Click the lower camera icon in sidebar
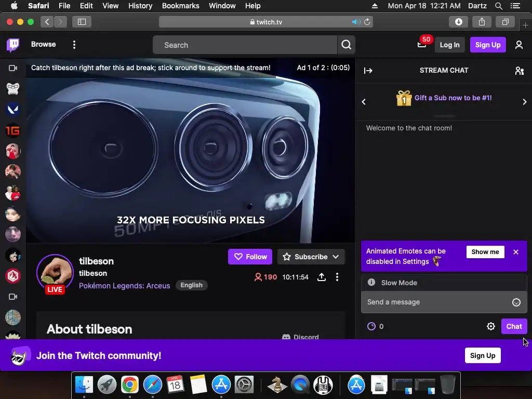532x399 pixels. click(x=13, y=297)
